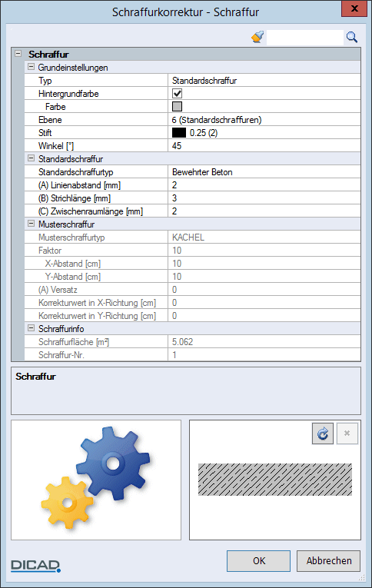Collapse the Grundeinstellungen group
The image size is (372, 588).
coord(31,67)
